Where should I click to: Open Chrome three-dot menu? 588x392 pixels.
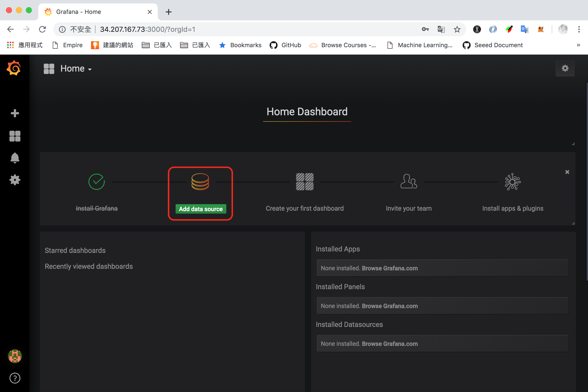click(x=579, y=29)
